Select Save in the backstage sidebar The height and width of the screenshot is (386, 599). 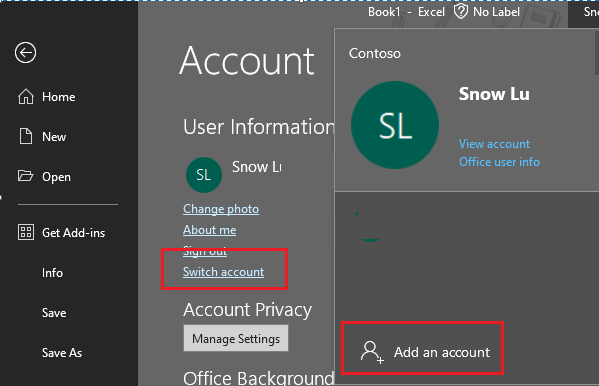(x=54, y=313)
